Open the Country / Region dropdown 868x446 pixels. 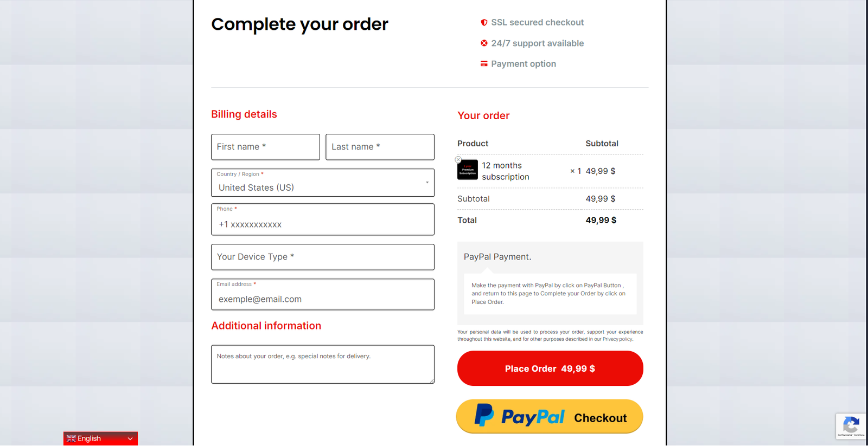click(323, 183)
